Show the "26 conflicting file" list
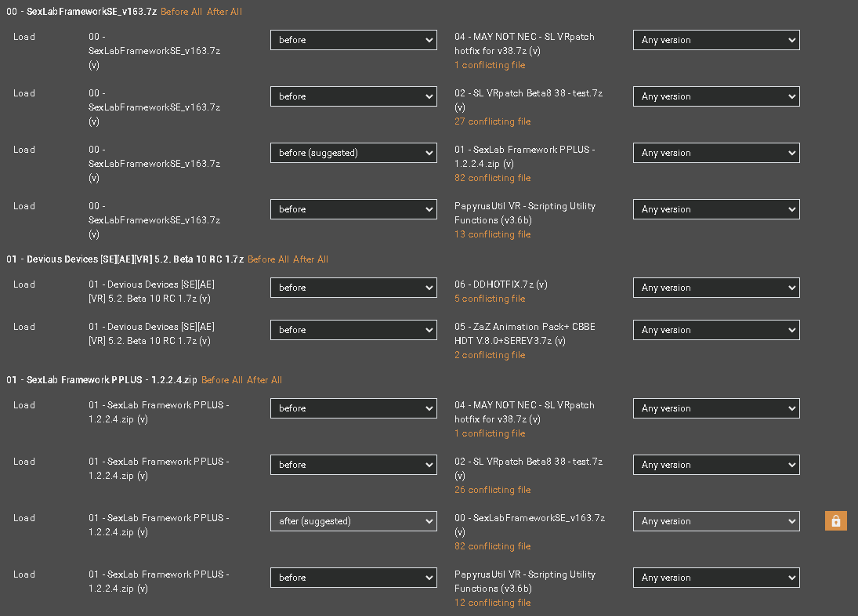The width and height of the screenshot is (858, 616). (492, 490)
